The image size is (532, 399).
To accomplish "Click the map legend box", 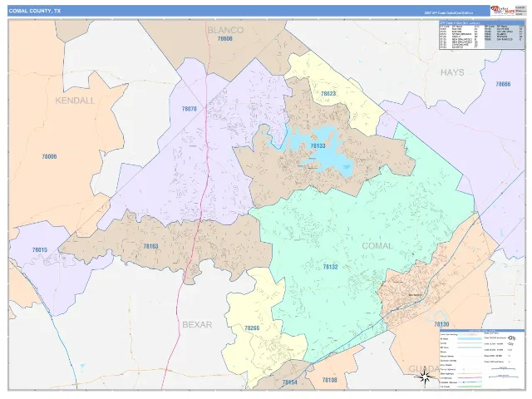I will tap(482, 359).
